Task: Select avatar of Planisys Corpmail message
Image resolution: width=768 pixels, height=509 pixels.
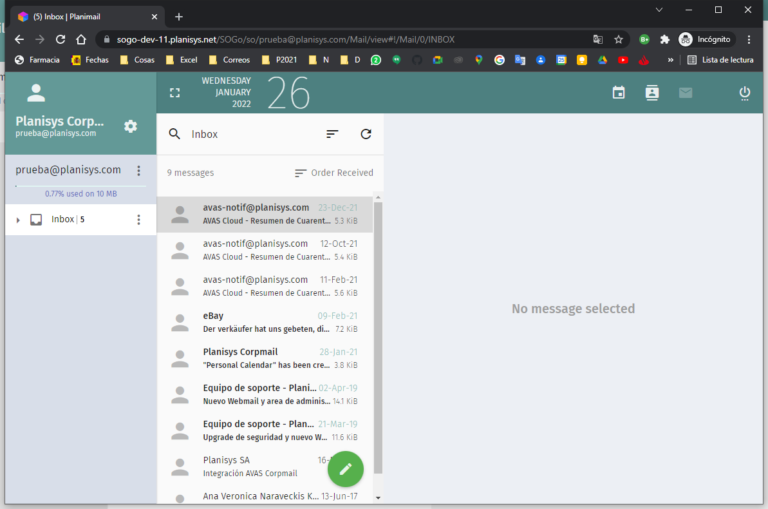Action: tap(180, 358)
